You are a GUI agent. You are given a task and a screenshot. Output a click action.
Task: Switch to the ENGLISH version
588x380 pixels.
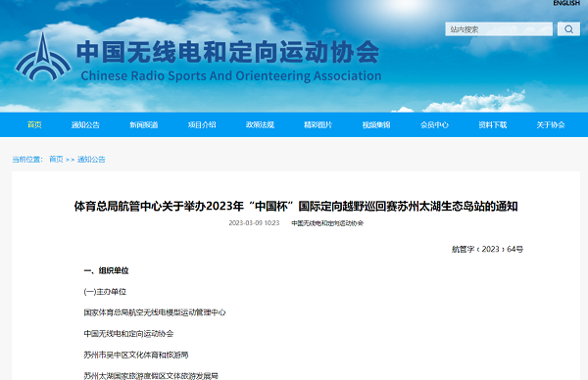coord(566,3)
